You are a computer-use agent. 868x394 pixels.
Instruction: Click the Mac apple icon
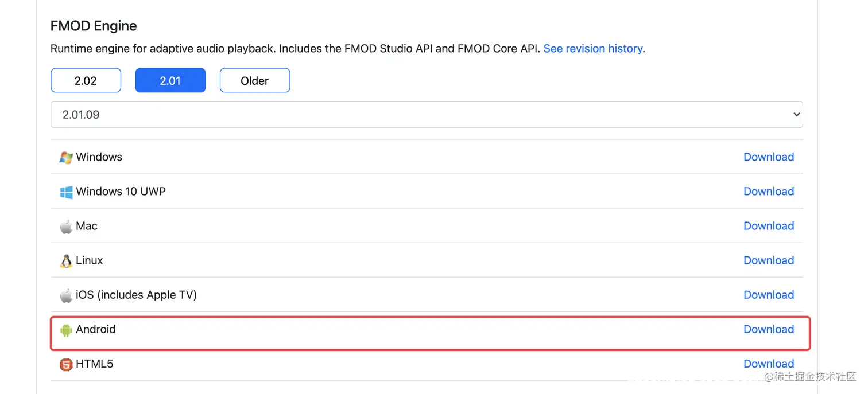click(x=66, y=227)
